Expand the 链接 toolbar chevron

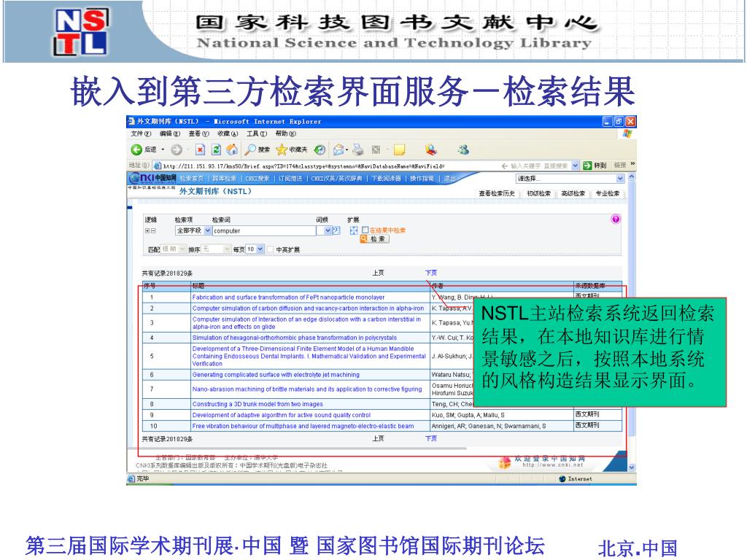632,164
